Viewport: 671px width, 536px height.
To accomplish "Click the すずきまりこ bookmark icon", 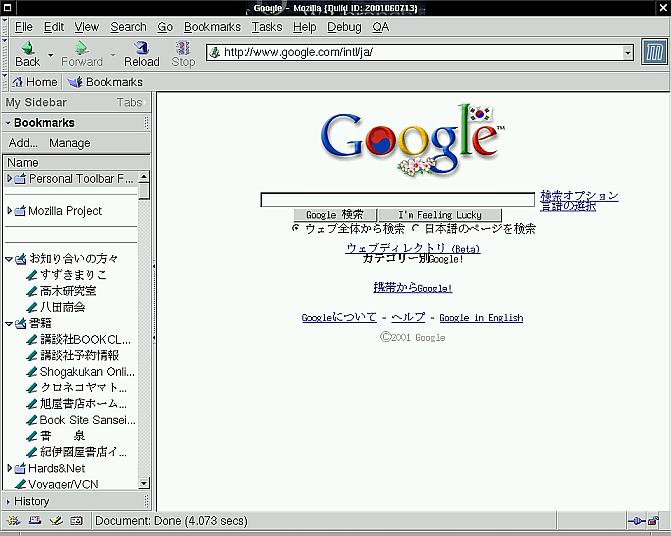I will (x=32, y=275).
